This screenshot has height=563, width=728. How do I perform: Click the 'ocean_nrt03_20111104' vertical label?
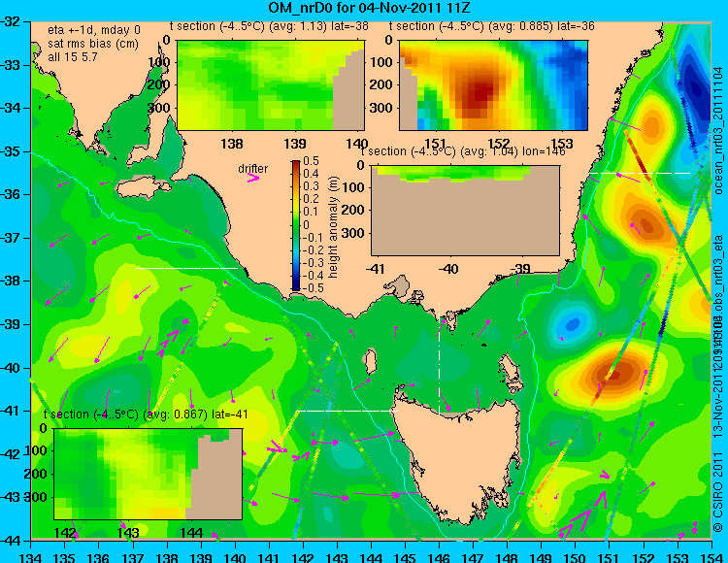[718, 130]
